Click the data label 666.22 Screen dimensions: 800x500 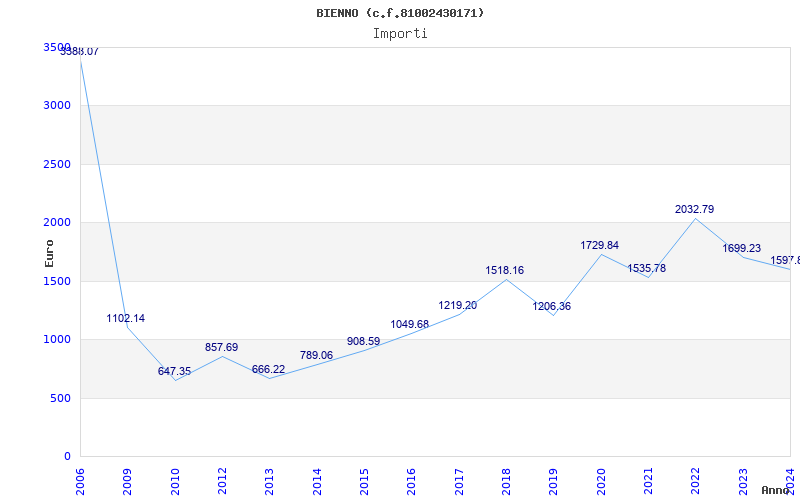point(268,369)
